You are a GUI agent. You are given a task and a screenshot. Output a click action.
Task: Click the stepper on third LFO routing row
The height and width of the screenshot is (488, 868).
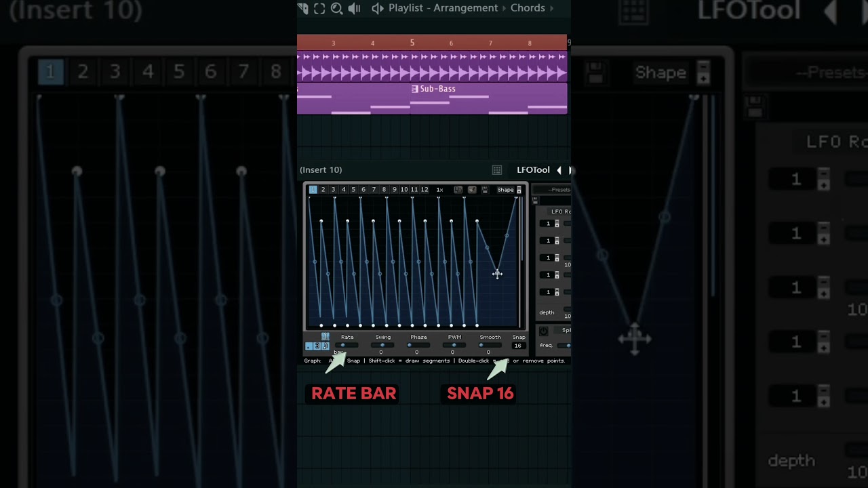click(x=557, y=258)
